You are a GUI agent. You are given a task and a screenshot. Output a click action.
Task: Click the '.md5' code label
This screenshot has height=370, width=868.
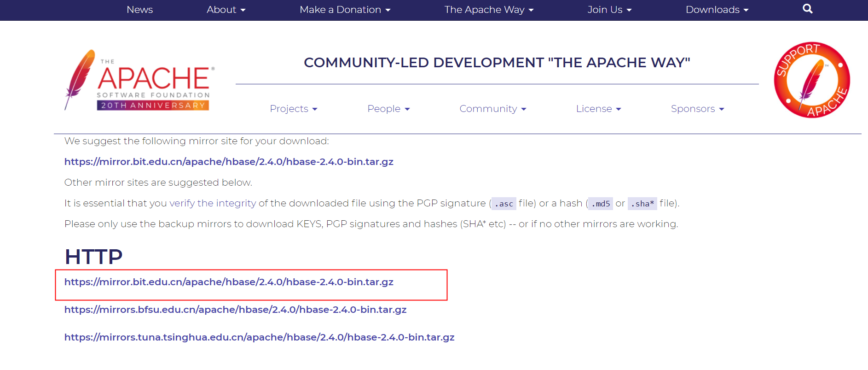click(601, 204)
